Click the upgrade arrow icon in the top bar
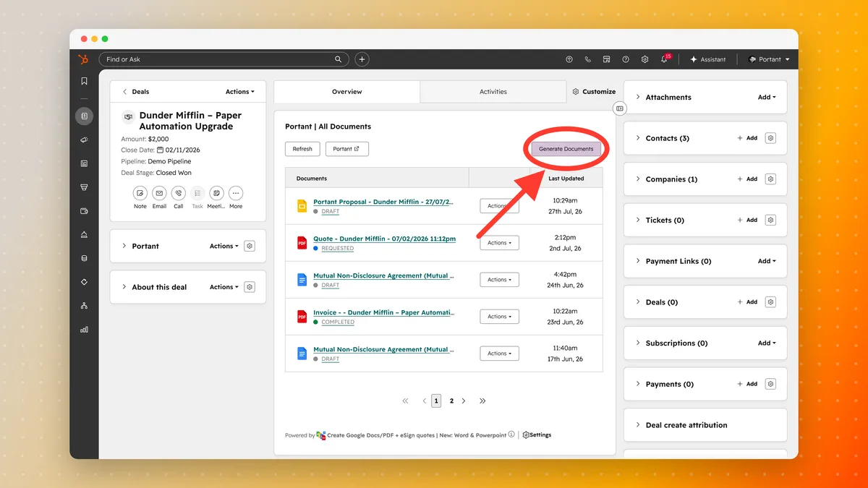The height and width of the screenshot is (488, 868). (x=569, y=59)
